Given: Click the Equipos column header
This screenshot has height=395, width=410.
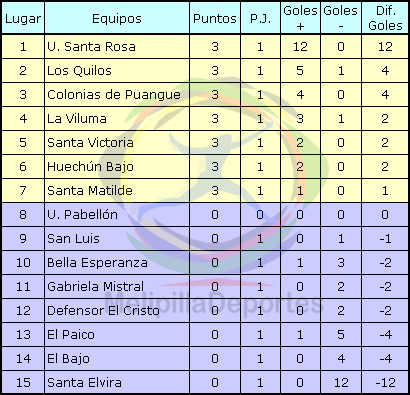Looking at the screenshot, I should [117, 18].
